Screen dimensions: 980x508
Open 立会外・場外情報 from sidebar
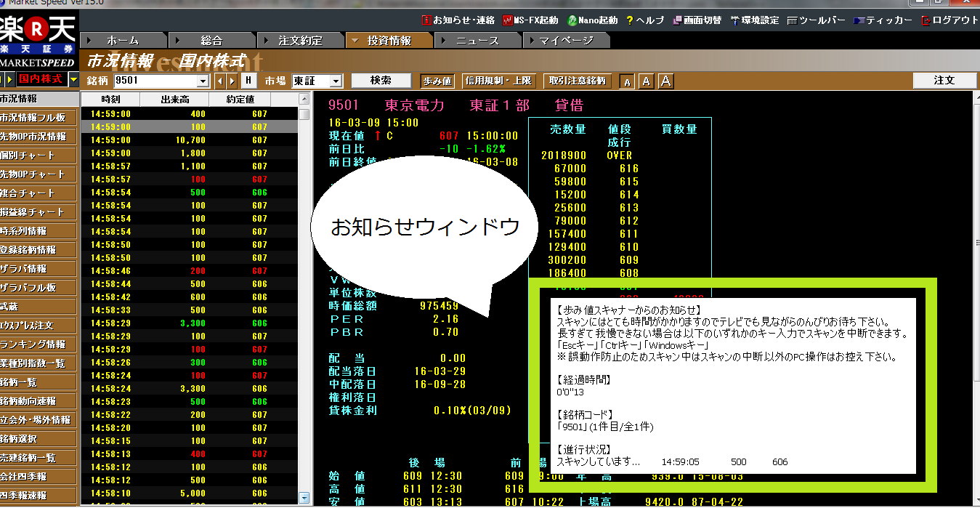[39, 420]
